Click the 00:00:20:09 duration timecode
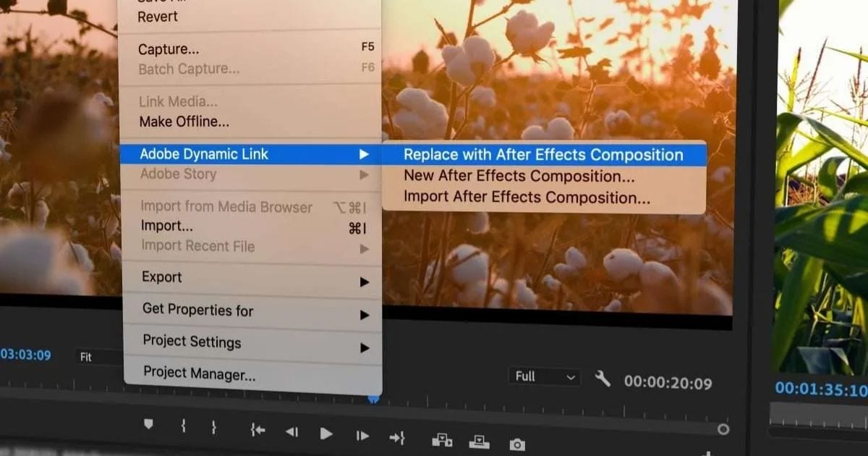Viewport: 868px width, 456px height. point(668,382)
